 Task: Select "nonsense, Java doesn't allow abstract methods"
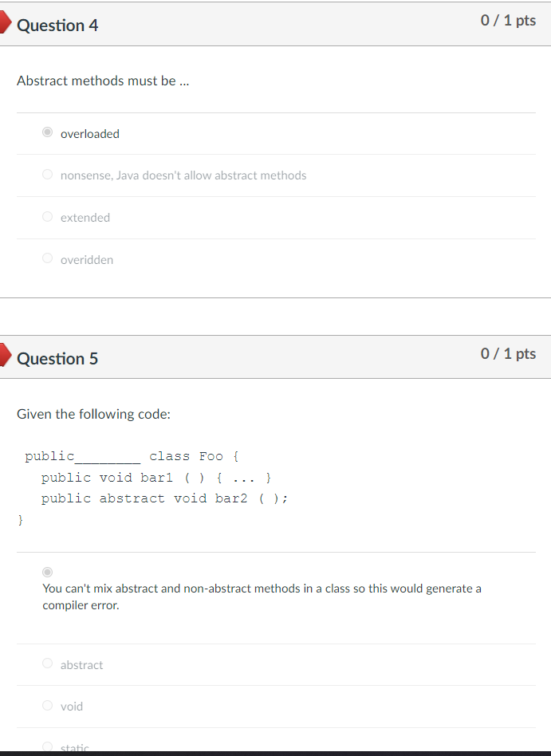(47, 174)
